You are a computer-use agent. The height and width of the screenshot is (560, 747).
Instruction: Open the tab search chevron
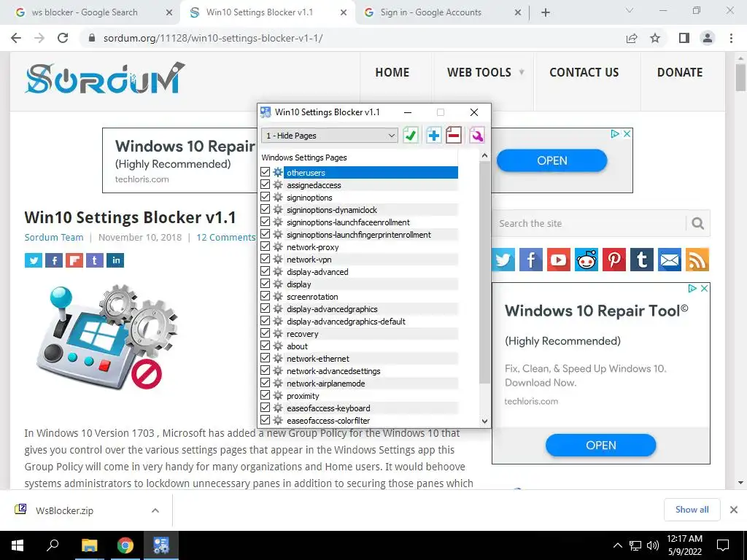pyautogui.click(x=630, y=10)
